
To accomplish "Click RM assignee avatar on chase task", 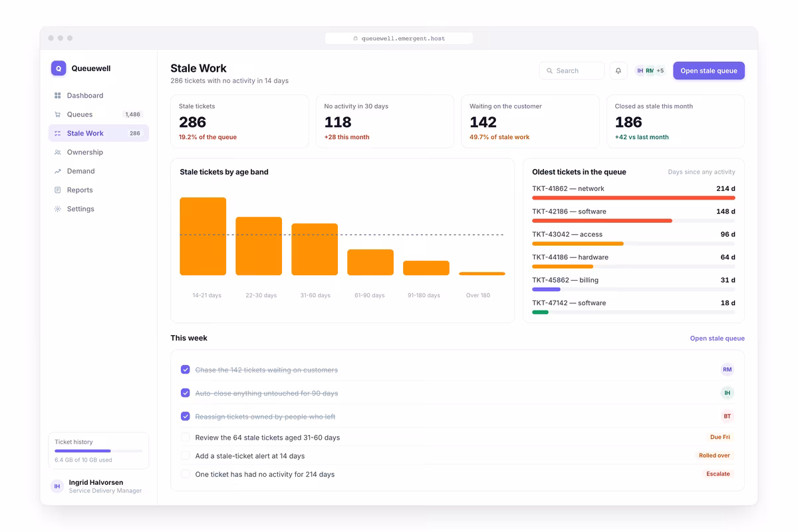I will (727, 370).
